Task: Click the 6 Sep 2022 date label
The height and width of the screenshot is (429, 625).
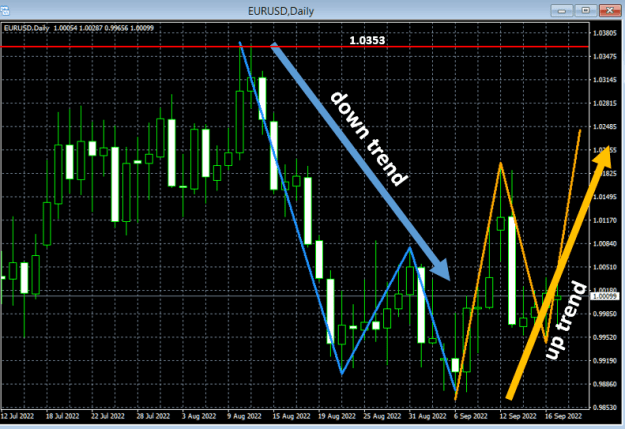Action: tap(471, 417)
